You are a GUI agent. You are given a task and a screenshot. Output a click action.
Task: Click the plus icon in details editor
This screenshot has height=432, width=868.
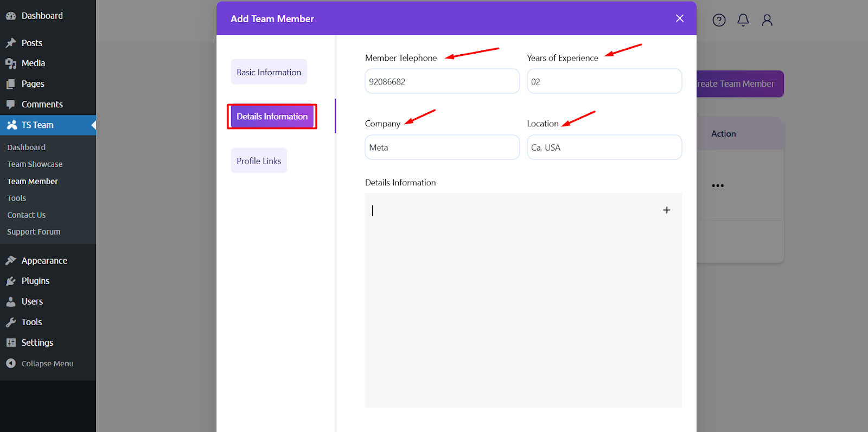[x=667, y=210]
